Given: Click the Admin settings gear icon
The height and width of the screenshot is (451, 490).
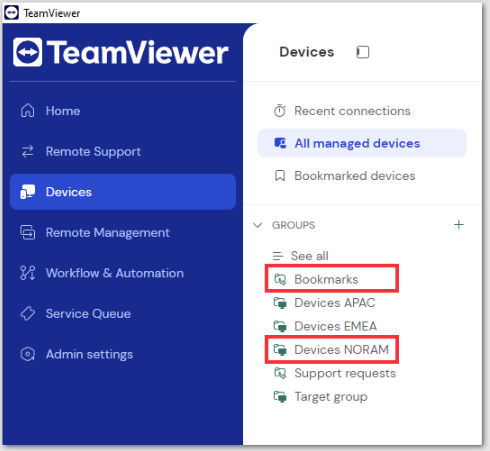Looking at the screenshot, I should 27,354.
